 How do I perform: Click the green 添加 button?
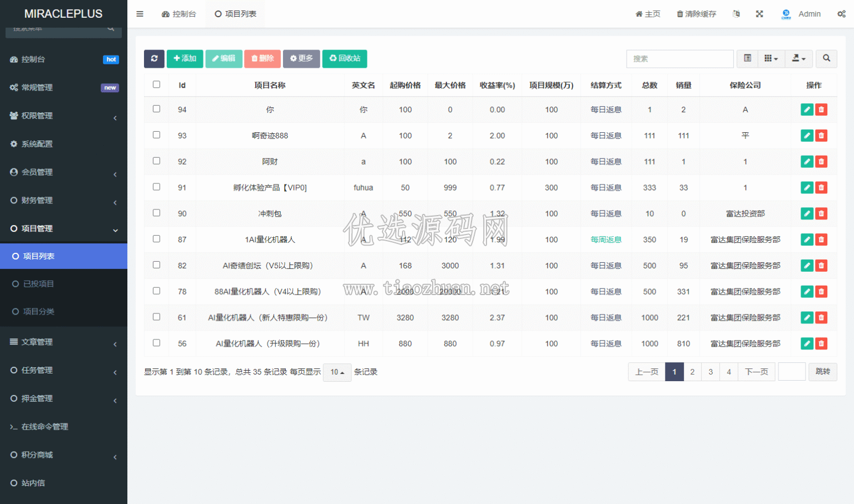click(x=185, y=58)
